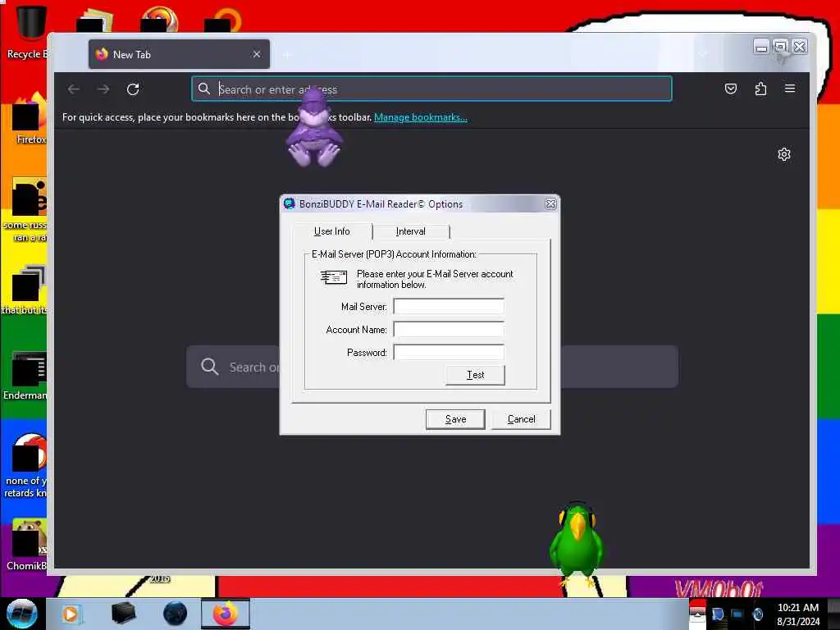Image resolution: width=840 pixels, height=630 pixels.
Task: Click the purple Bonzi gorilla character
Action: coord(313,129)
